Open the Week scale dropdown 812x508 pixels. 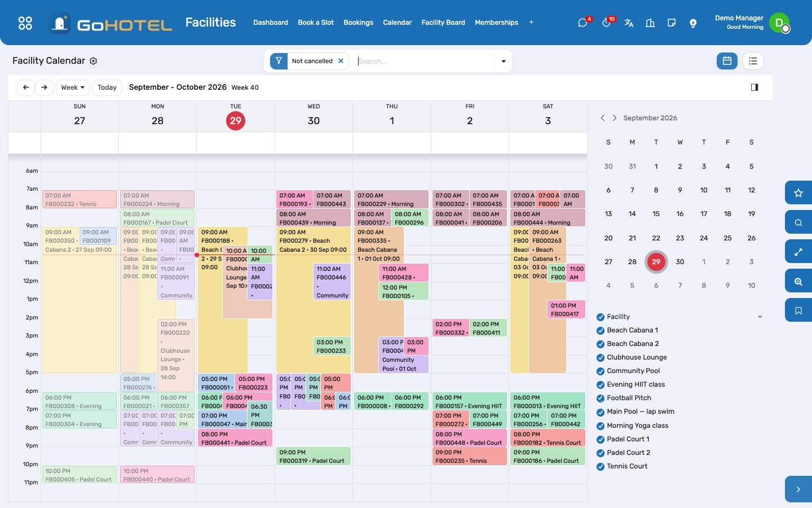73,87
